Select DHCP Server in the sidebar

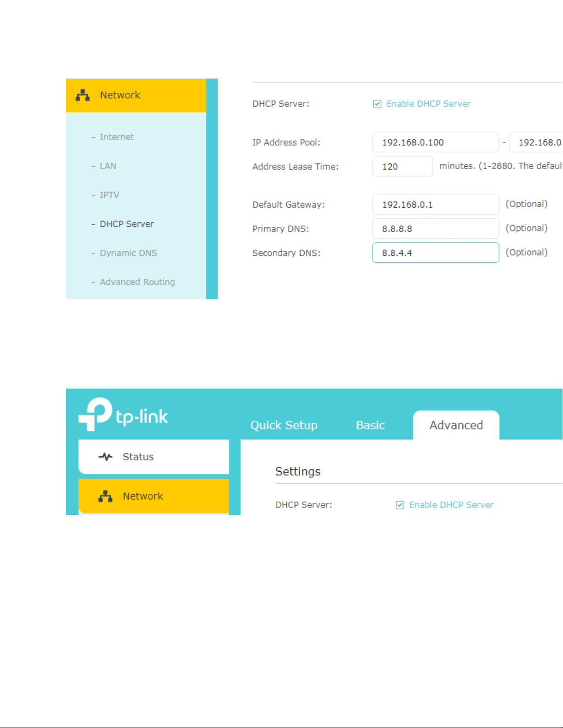(x=127, y=224)
